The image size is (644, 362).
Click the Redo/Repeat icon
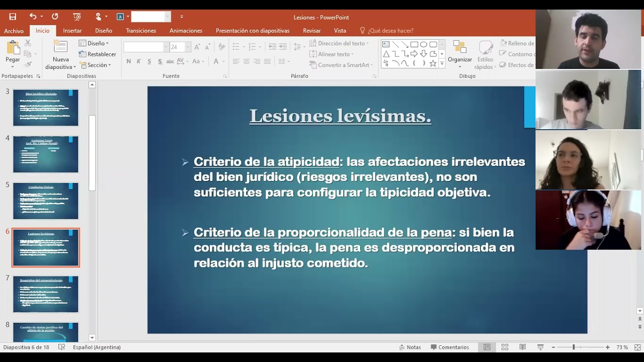coord(55,17)
